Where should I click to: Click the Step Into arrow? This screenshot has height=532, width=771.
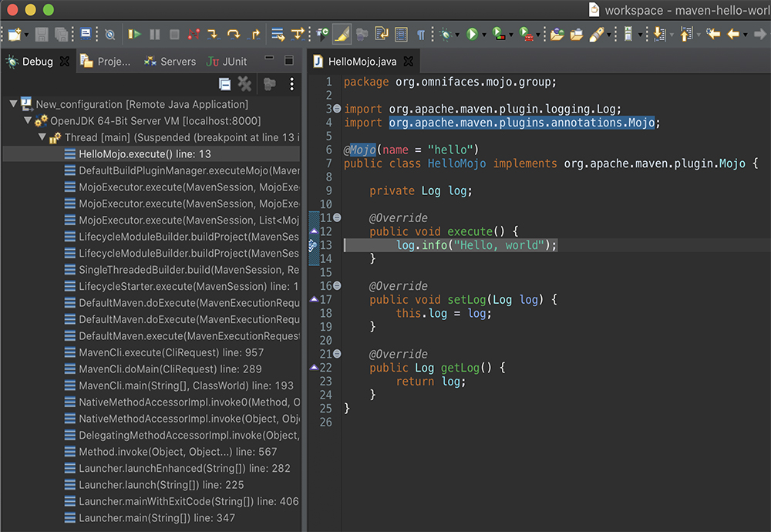pos(213,34)
